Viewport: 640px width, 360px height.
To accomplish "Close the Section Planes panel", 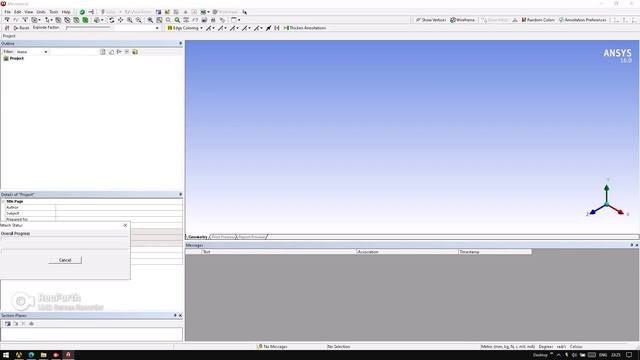I will coord(180,316).
